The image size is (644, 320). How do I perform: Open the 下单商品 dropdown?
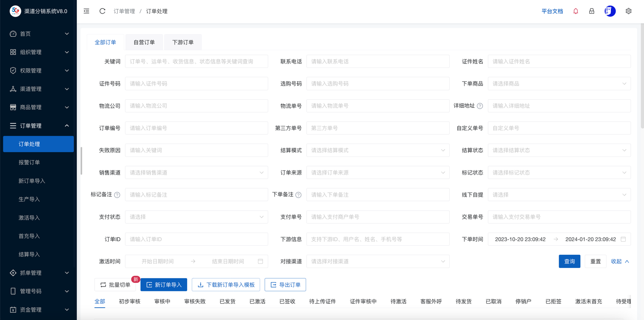pos(559,84)
